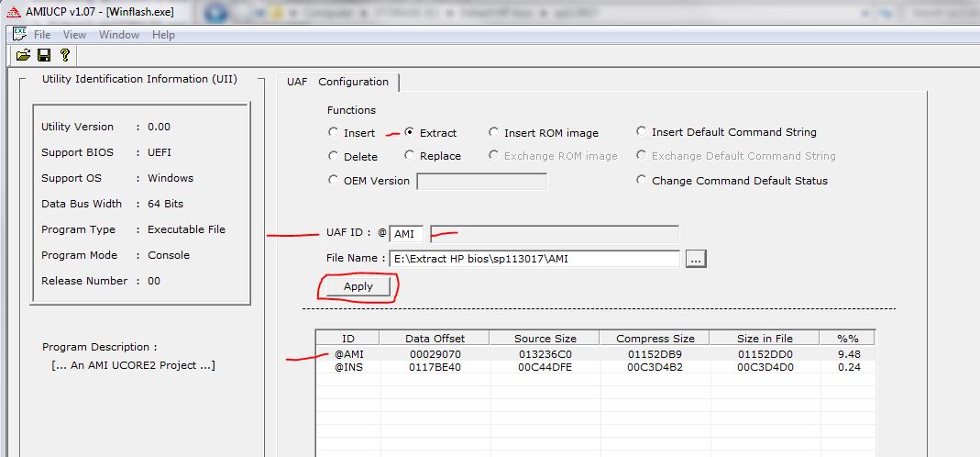Click the Program Type Executable File value
The image size is (980, 457).
186,229
